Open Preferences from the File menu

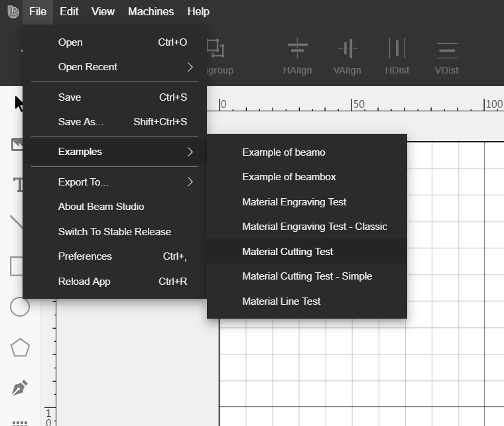point(85,256)
